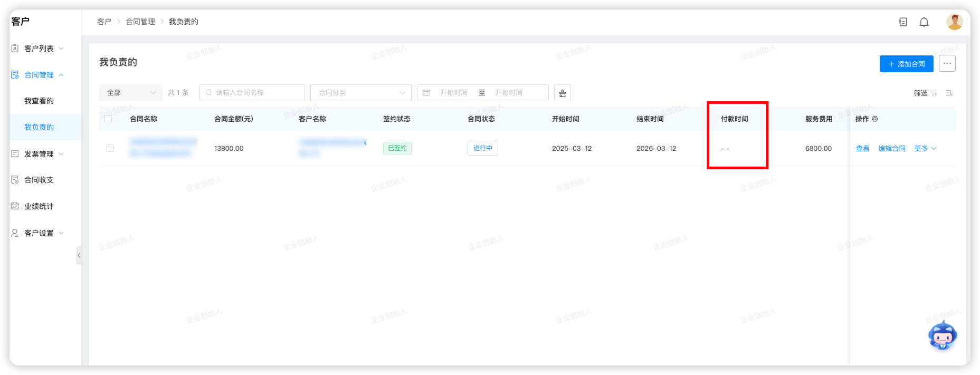Toggle the select-all checkbox in table header
Screen dimensions: 980x375
(x=108, y=119)
